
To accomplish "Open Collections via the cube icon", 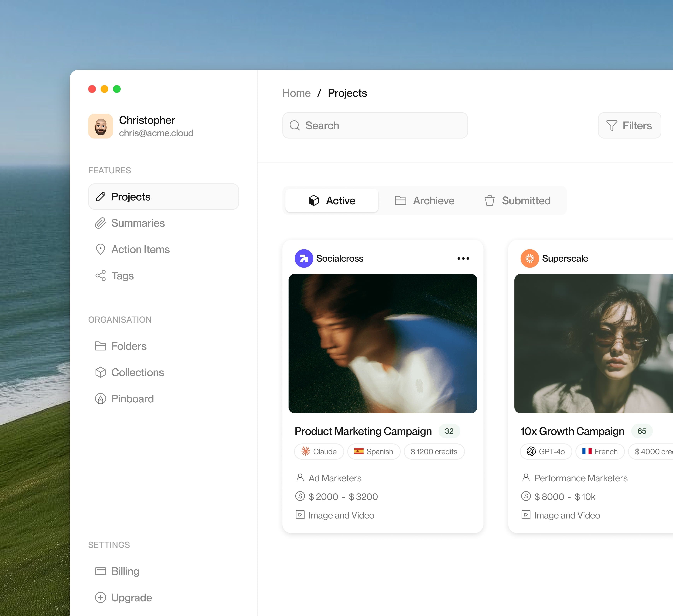I will click(x=101, y=372).
